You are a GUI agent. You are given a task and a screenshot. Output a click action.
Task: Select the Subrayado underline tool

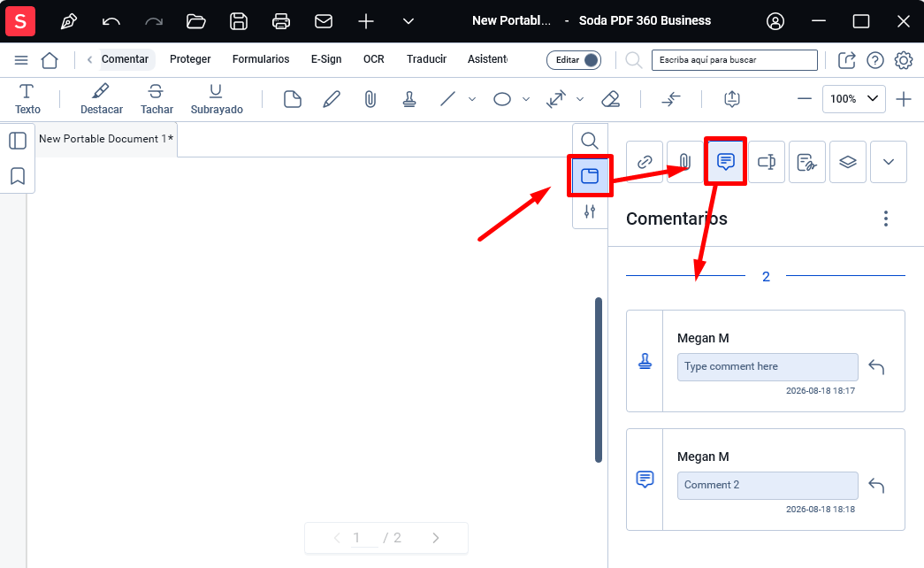pyautogui.click(x=217, y=99)
